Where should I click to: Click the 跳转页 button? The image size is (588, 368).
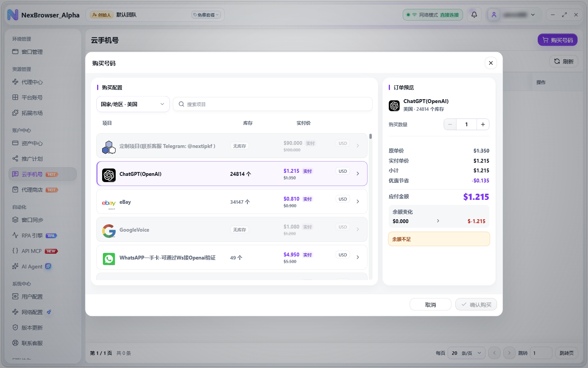567,353
